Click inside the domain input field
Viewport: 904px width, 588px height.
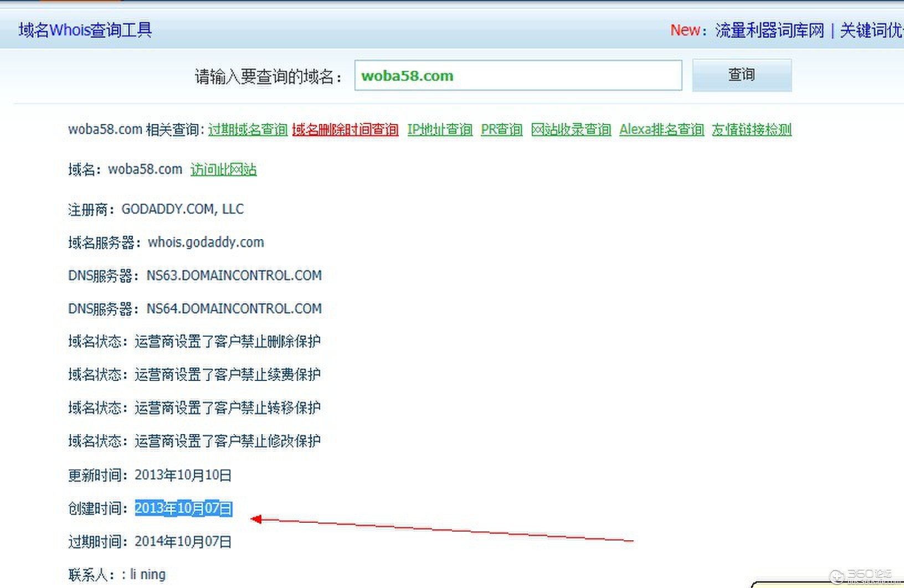[518, 75]
